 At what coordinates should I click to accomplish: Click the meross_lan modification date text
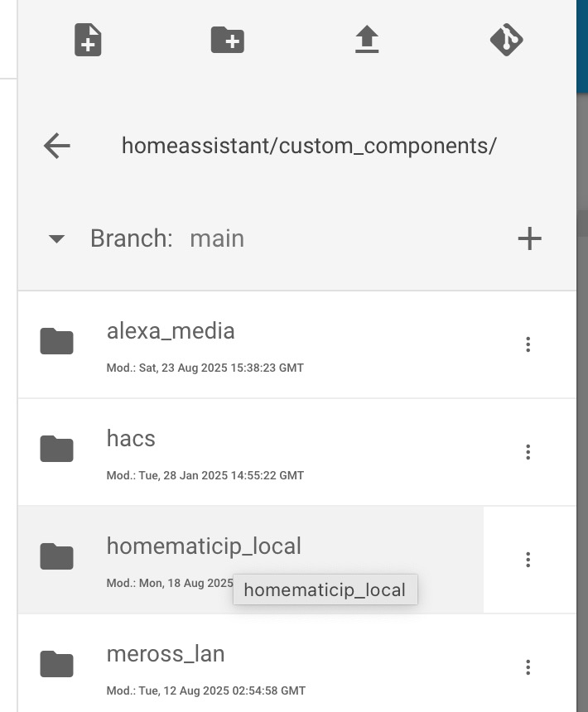[x=206, y=690]
